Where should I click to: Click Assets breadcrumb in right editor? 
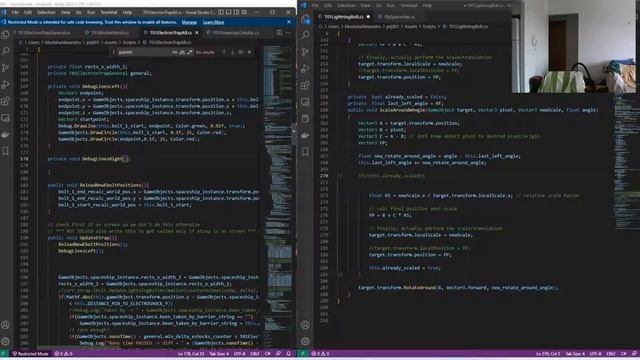click(411, 26)
